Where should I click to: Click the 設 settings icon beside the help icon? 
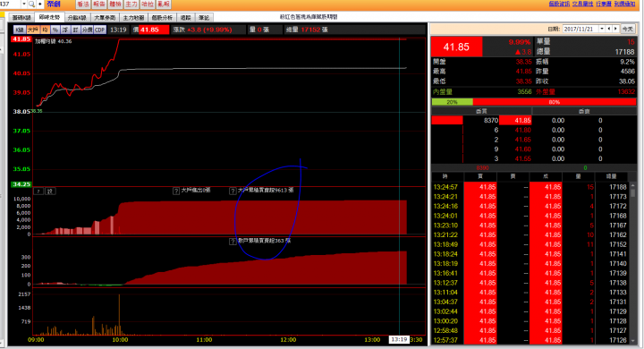pyautogui.click(x=50, y=192)
